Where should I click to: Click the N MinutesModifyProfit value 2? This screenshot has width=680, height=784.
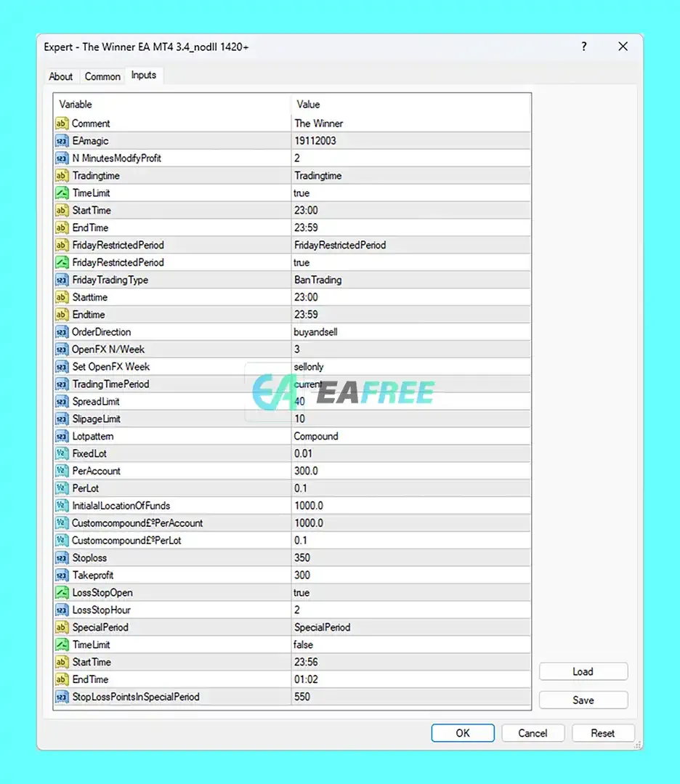(x=297, y=158)
